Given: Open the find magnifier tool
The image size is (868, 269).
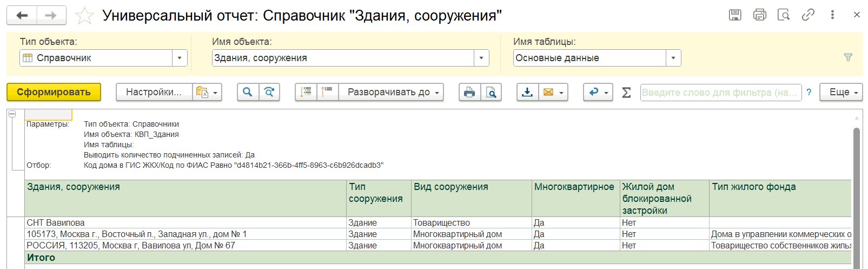Looking at the screenshot, I should pyautogui.click(x=248, y=92).
